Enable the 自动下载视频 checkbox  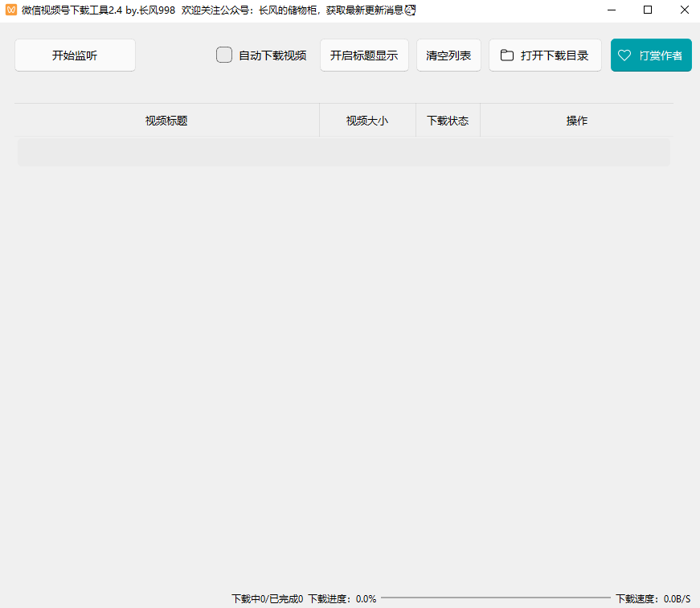pos(224,55)
